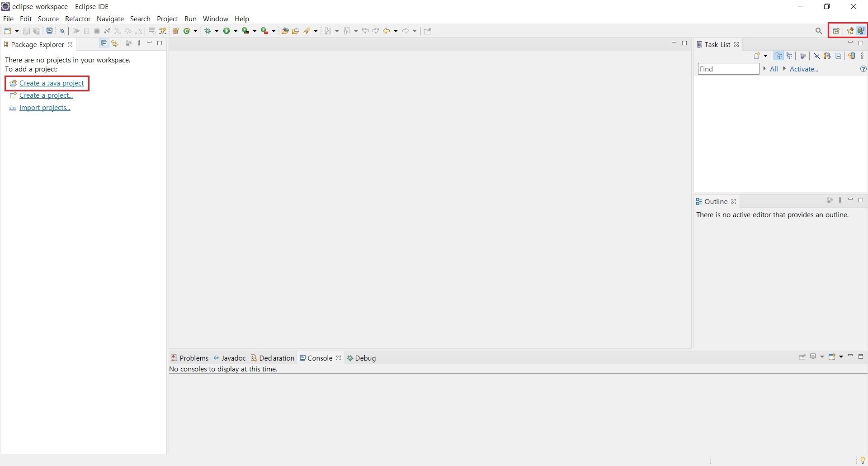Screen dimensions: 868x466
Task: Click the Search flashlight toolbar icon
Action: (x=307, y=31)
